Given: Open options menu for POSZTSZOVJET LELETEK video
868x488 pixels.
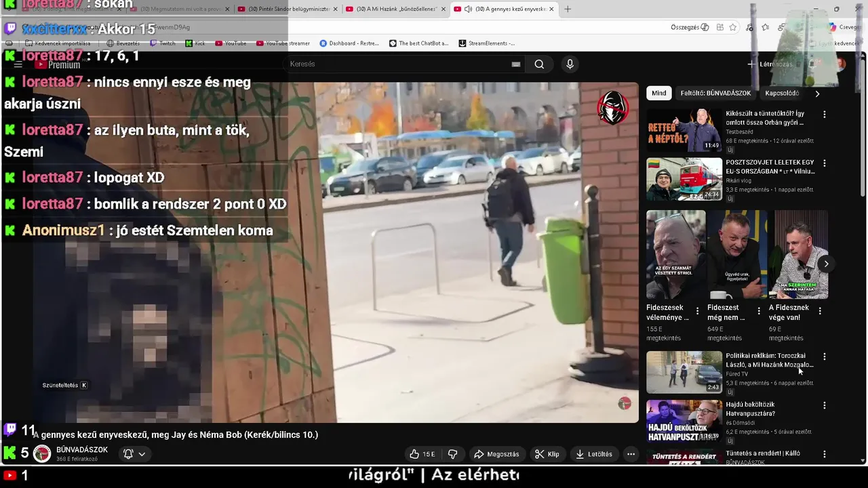Looking at the screenshot, I should 825,163.
